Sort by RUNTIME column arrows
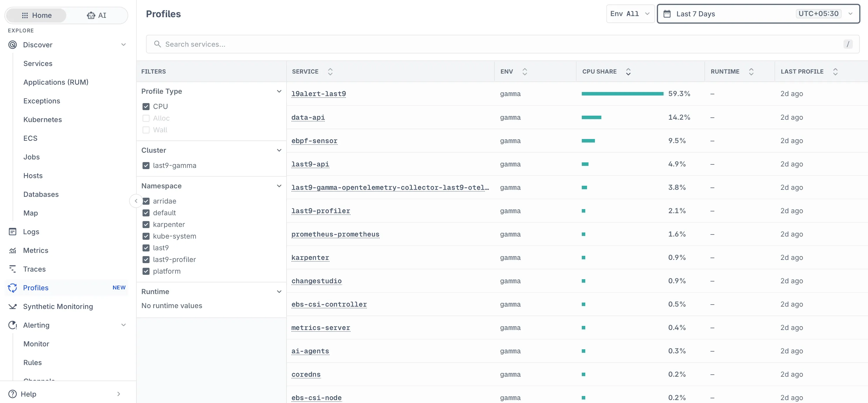This screenshot has width=868, height=403. coord(751,72)
